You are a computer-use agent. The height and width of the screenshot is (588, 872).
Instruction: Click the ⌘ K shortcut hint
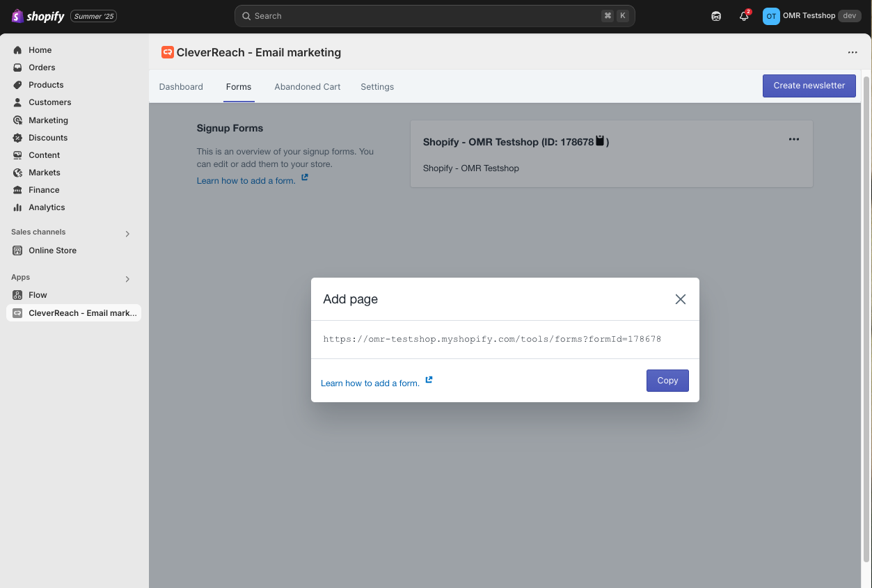pos(615,16)
